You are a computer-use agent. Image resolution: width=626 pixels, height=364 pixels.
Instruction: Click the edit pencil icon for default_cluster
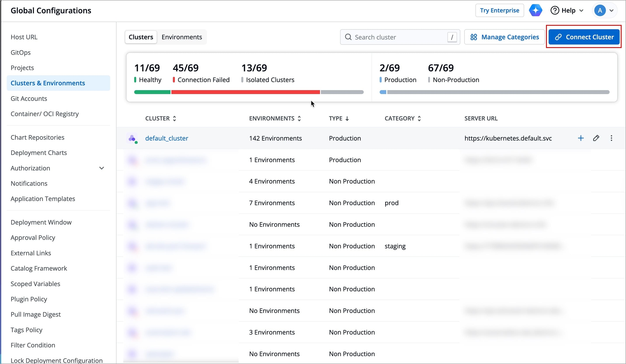click(x=596, y=138)
